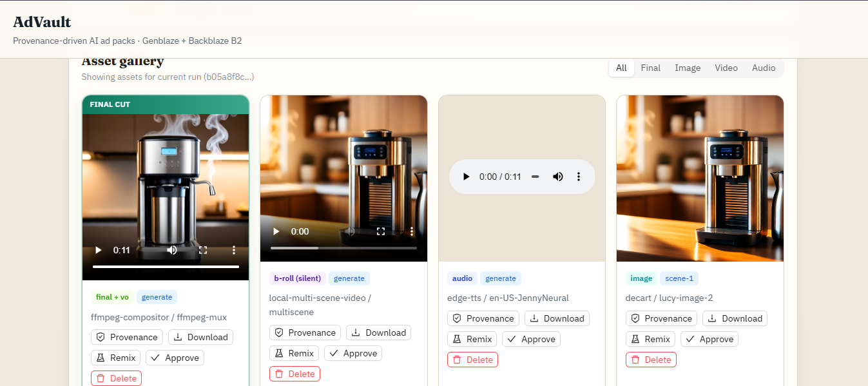View Provenance for the edge-tts audio
The image size is (868, 386).
coord(483,318)
